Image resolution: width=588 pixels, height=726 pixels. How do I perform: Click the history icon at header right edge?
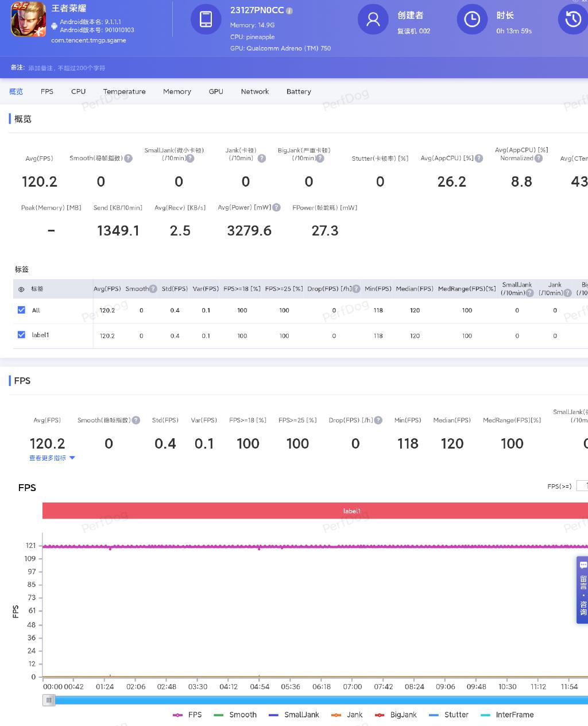(x=573, y=20)
